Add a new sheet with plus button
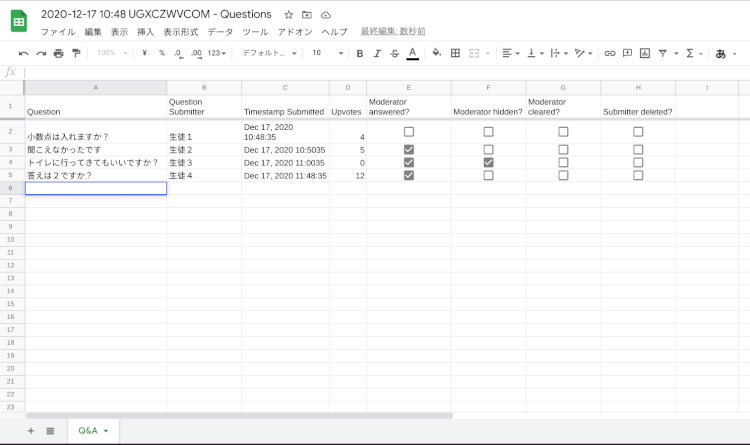Viewport: 750px width, 445px height. coord(31,431)
